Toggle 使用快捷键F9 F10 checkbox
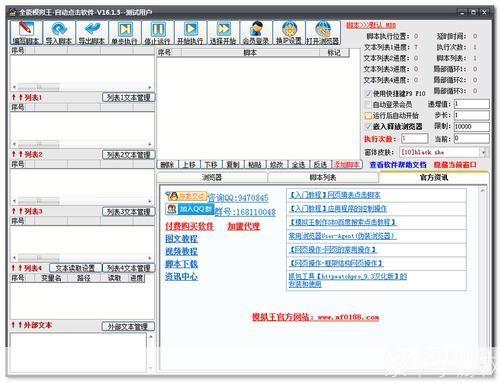 coord(369,93)
